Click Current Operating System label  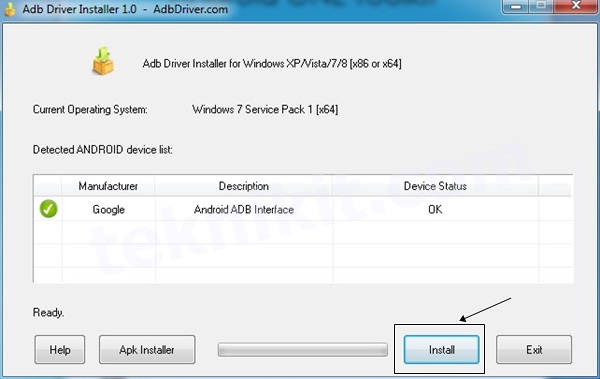click(90, 109)
